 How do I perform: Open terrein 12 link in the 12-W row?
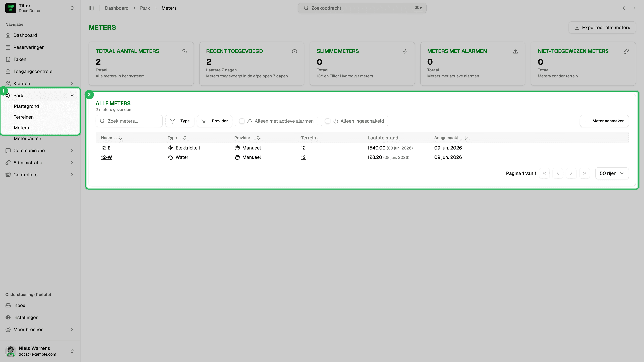(x=303, y=157)
